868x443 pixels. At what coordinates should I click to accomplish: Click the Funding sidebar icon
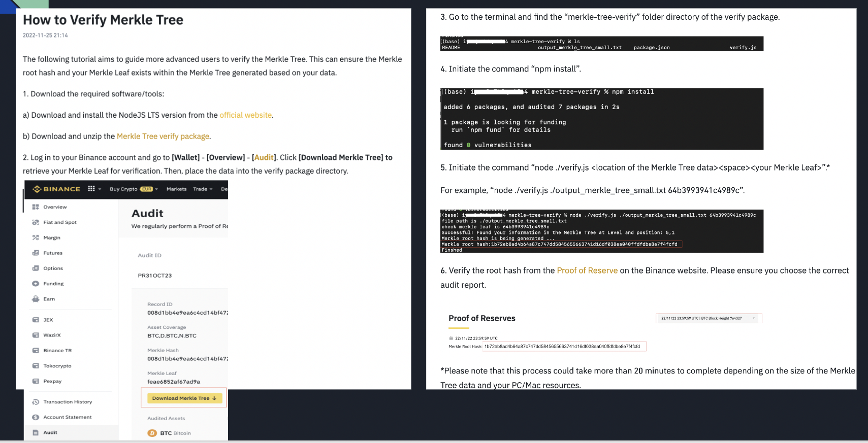36,284
